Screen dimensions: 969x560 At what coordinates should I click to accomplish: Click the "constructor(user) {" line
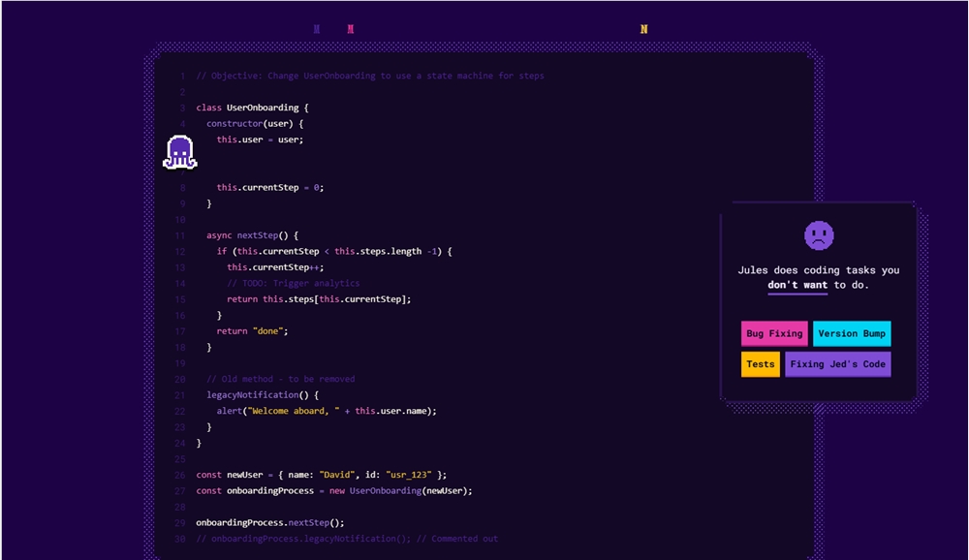pyautogui.click(x=255, y=124)
